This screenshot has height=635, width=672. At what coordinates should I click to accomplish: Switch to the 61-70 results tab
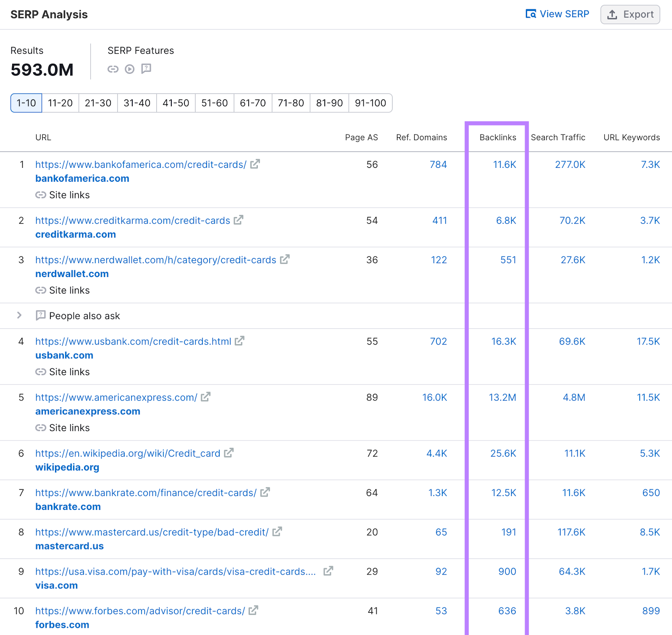253,103
